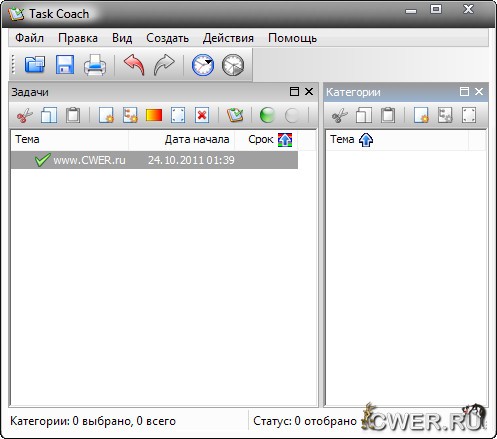Cut selected task with scissors in Задачи
497x439 pixels.
pyautogui.click(x=25, y=116)
